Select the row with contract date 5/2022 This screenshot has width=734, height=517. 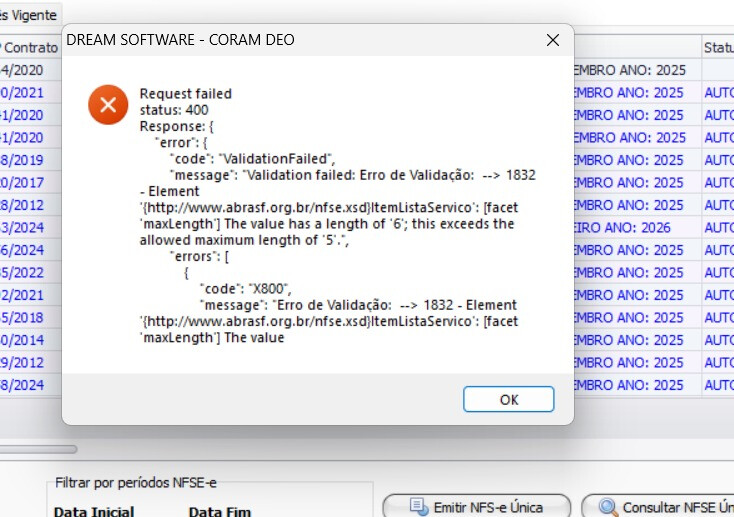(22, 272)
